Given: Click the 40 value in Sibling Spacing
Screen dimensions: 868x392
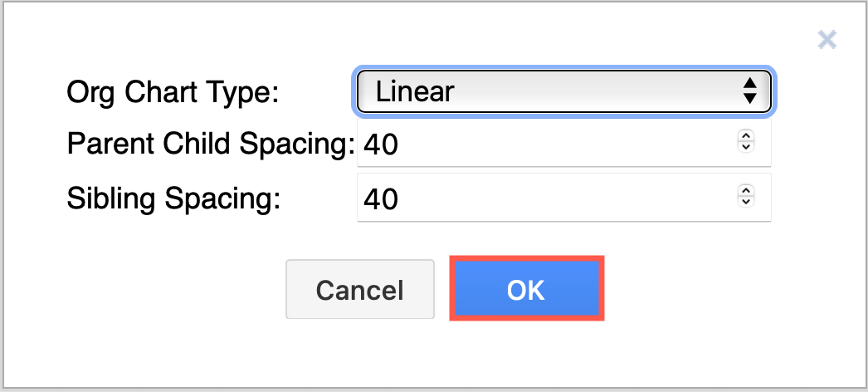Looking at the screenshot, I should pos(382,199).
